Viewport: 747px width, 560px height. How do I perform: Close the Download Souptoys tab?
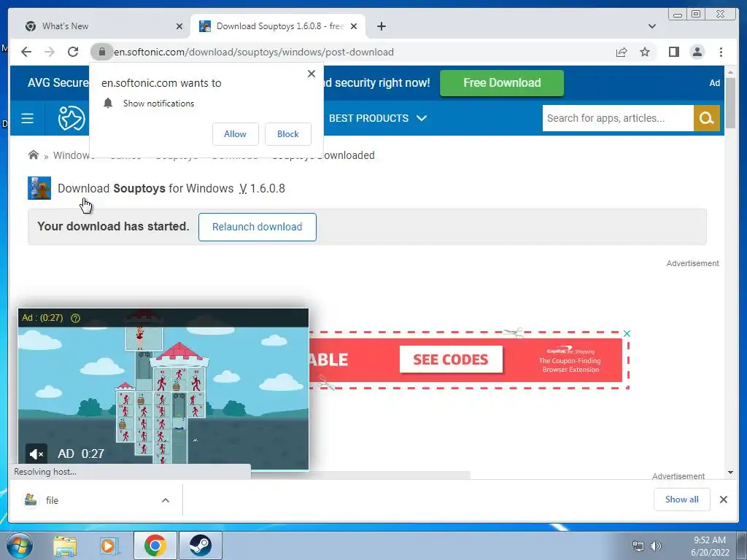point(354,26)
